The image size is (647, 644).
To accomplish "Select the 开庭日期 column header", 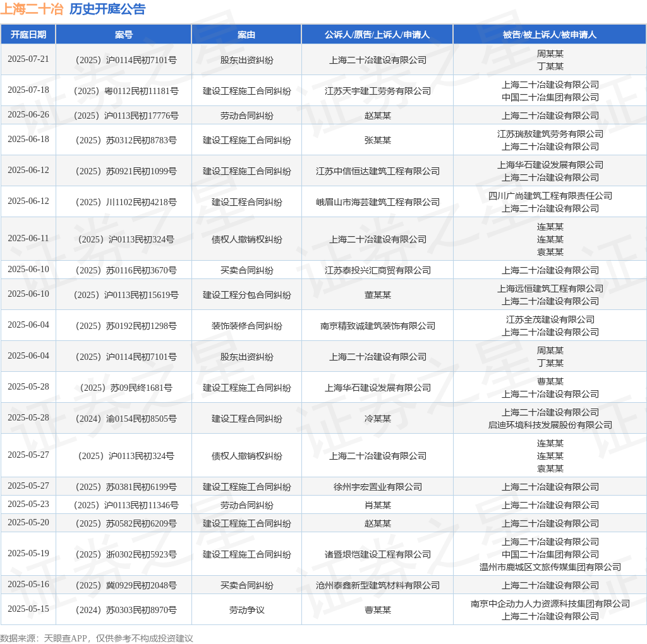I will [x=28, y=35].
